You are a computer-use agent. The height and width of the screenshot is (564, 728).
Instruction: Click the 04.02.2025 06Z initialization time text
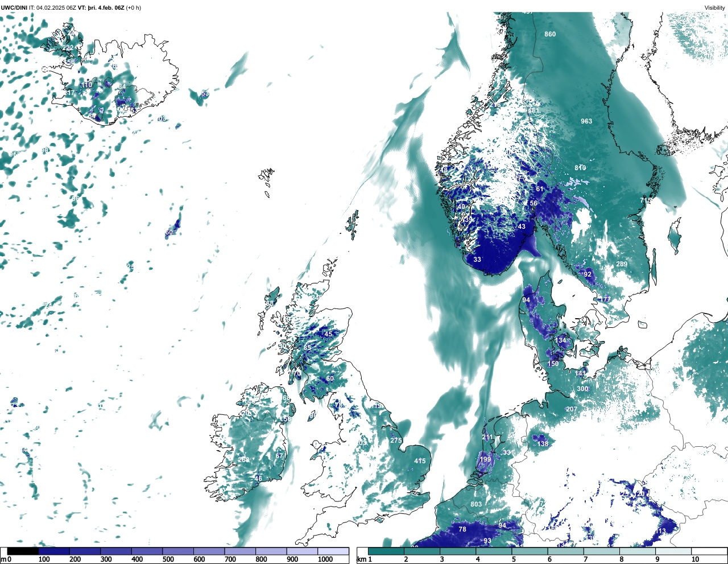(x=56, y=7)
